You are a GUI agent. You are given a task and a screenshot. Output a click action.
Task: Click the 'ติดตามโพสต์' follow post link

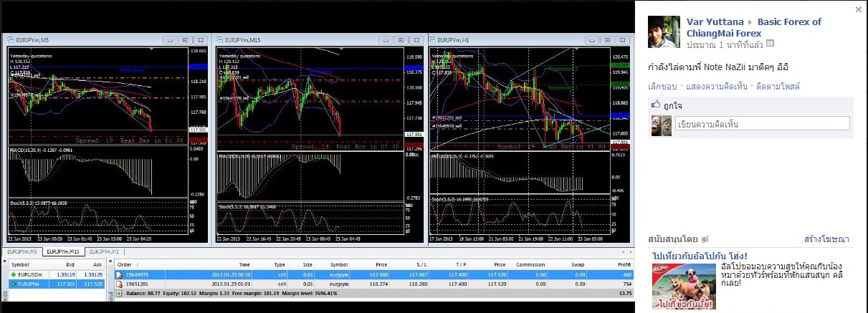coord(778,86)
